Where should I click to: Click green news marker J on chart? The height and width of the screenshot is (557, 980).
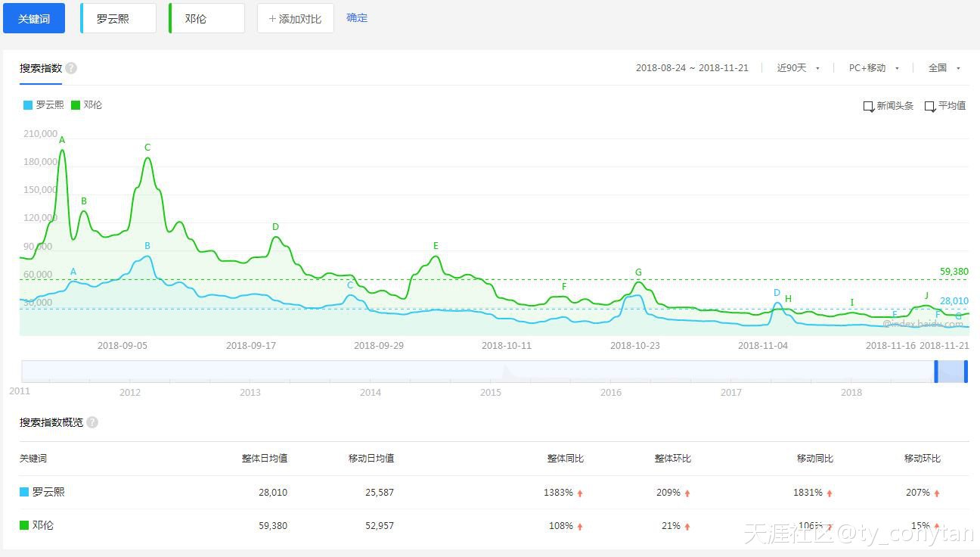click(926, 296)
